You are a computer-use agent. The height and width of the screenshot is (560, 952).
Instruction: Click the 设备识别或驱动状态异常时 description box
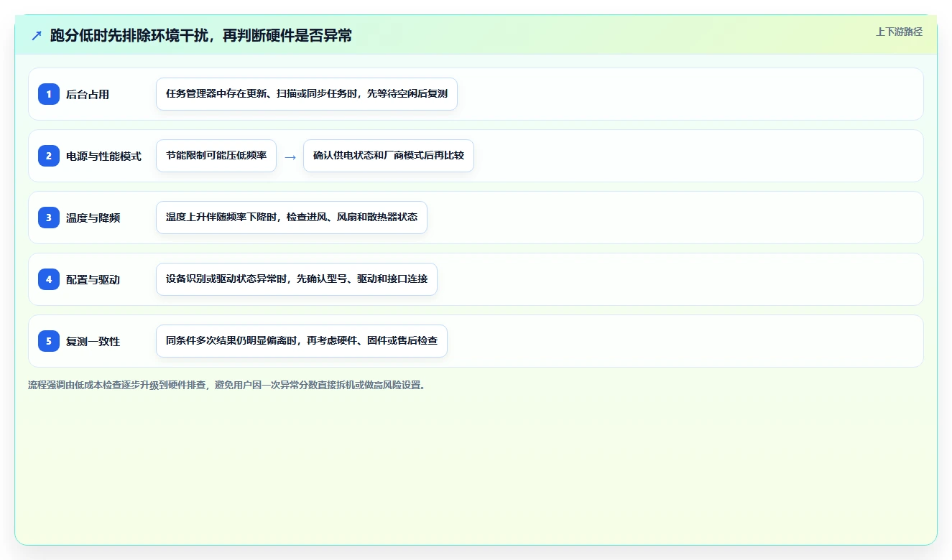[x=297, y=279]
